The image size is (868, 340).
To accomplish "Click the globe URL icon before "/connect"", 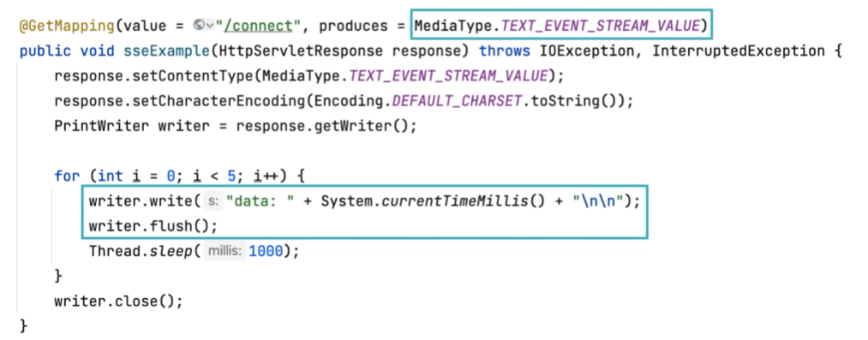I will 199,26.
